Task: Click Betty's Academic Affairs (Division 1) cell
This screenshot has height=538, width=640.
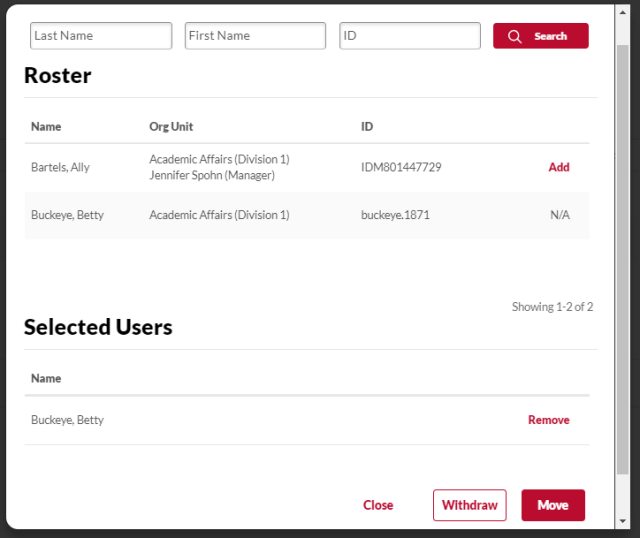Action: click(x=219, y=215)
